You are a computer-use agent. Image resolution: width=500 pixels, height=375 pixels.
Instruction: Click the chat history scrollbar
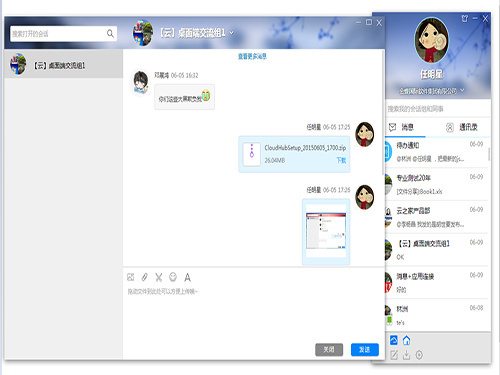coord(383,113)
